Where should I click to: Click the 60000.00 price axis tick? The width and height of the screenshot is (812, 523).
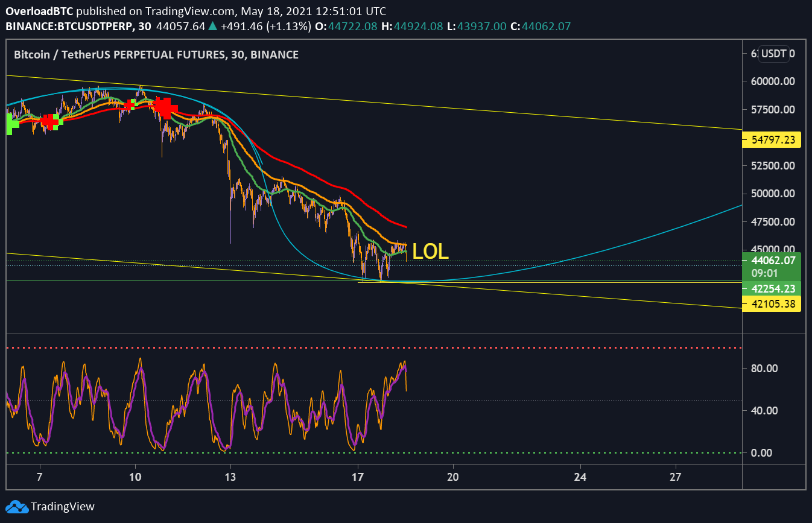772,81
